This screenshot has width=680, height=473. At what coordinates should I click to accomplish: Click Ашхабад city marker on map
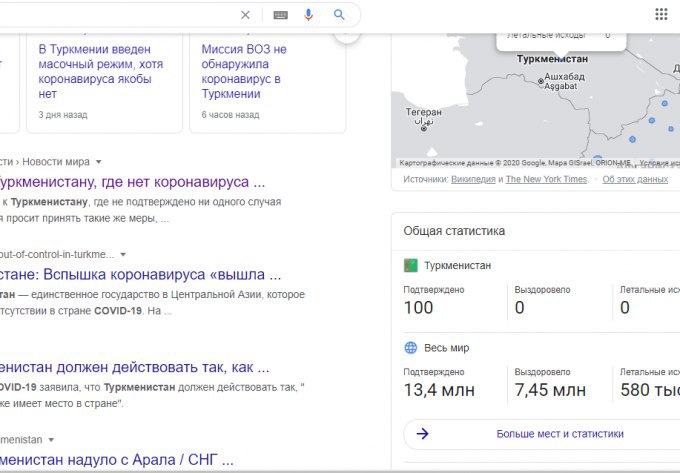click(x=541, y=81)
